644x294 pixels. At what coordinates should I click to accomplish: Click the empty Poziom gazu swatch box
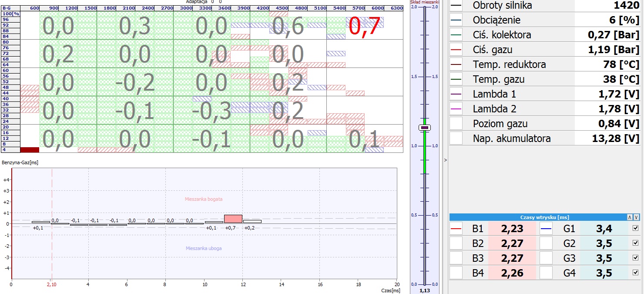pyautogui.click(x=456, y=124)
